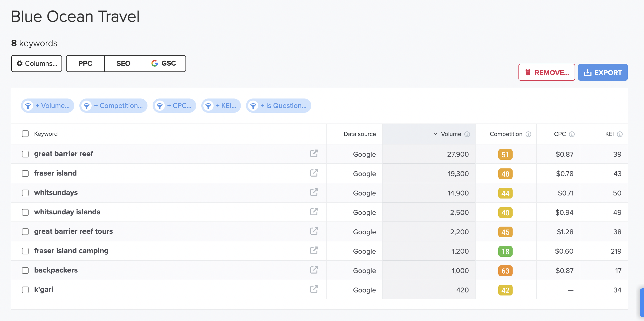Open external link for whitsunday islands
The width and height of the screenshot is (644, 321).
click(x=314, y=212)
